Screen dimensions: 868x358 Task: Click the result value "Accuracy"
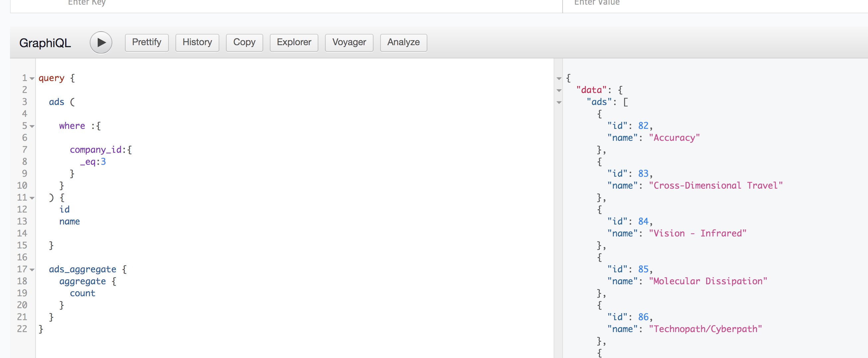point(674,138)
